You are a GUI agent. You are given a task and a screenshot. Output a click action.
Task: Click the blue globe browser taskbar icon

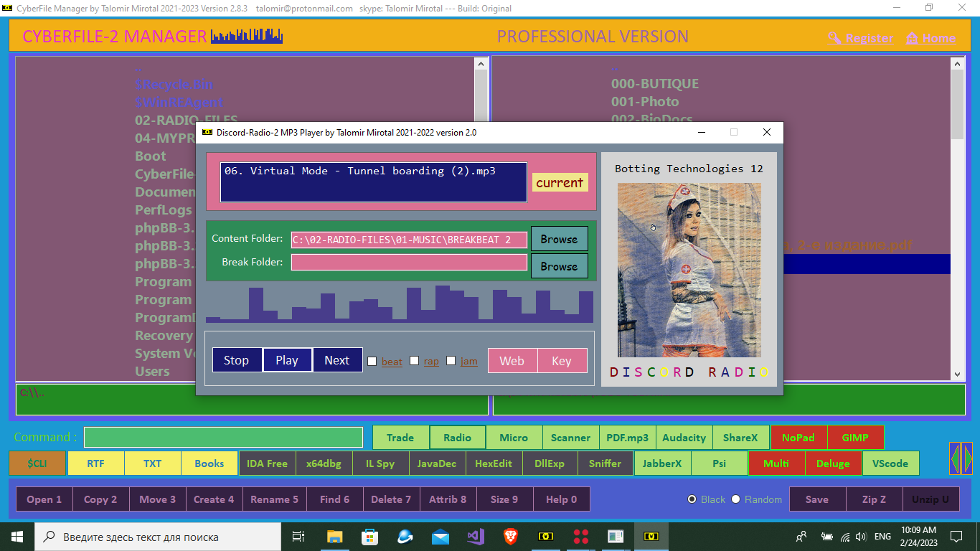click(x=405, y=536)
